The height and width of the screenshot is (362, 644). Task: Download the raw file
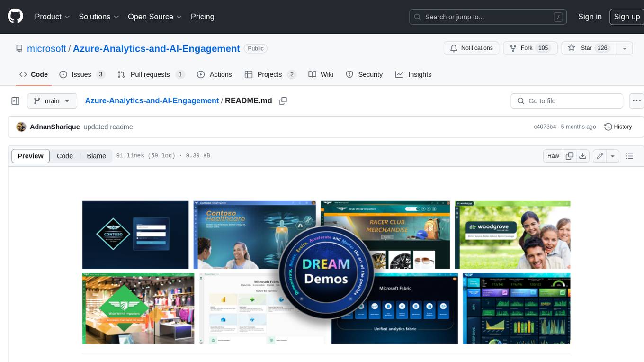pyautogui.click(x=583, y=156)
